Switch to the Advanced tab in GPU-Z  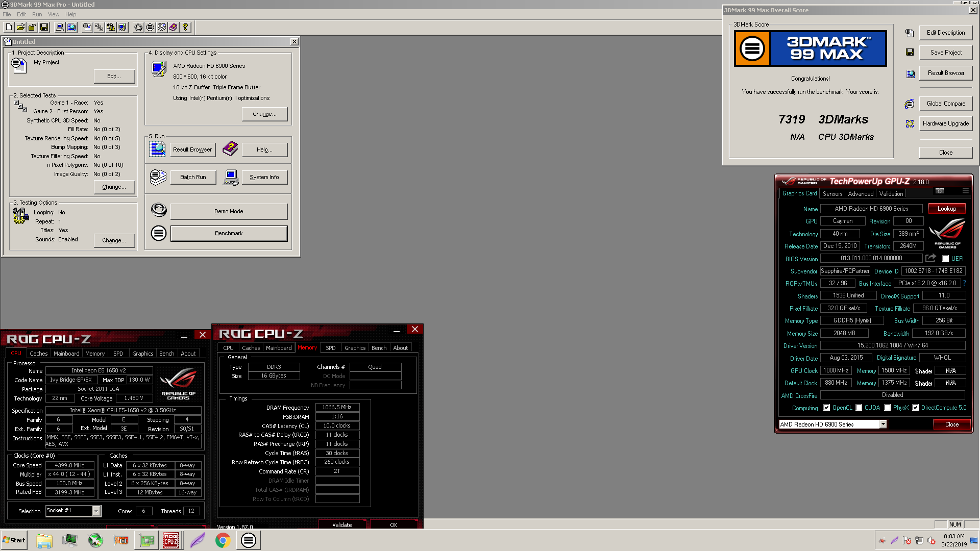[x=861, y=194]
